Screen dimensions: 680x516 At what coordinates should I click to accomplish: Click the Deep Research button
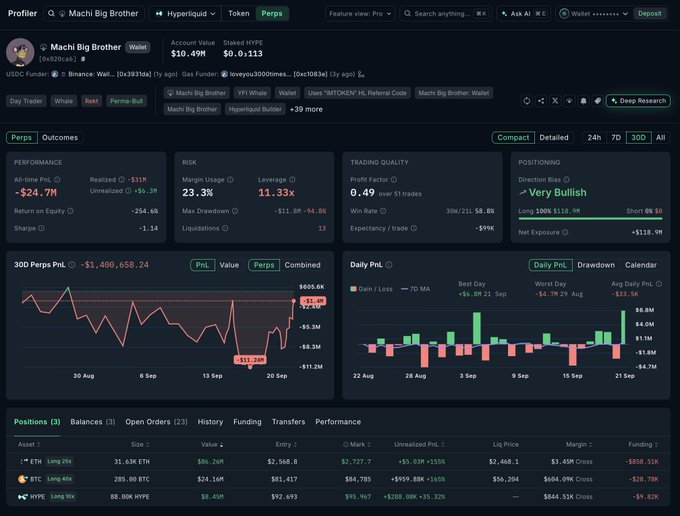coord(638,101)
